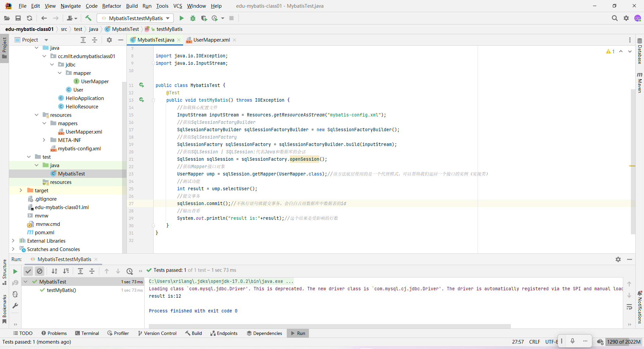Toggle Show Passed tests checkmark
The image size is (644, 349).
point(28,271)
